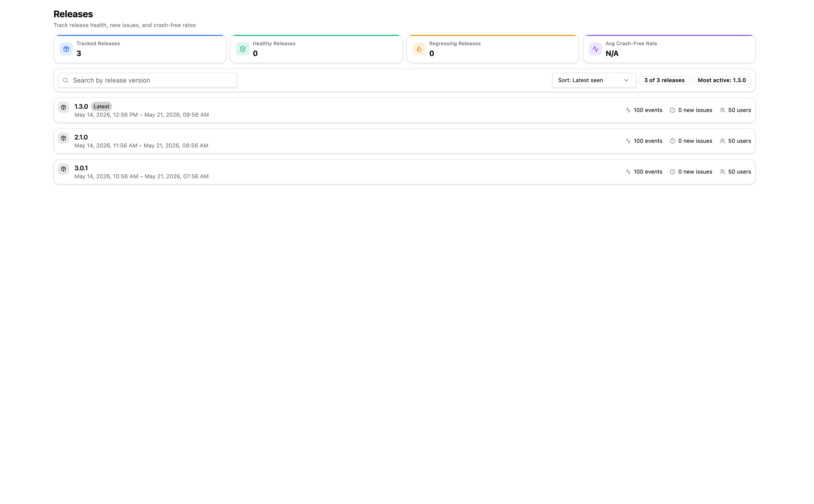
Task: Click the new issues alert icon in the 3.0.1 row
Action: coord(672,172)
